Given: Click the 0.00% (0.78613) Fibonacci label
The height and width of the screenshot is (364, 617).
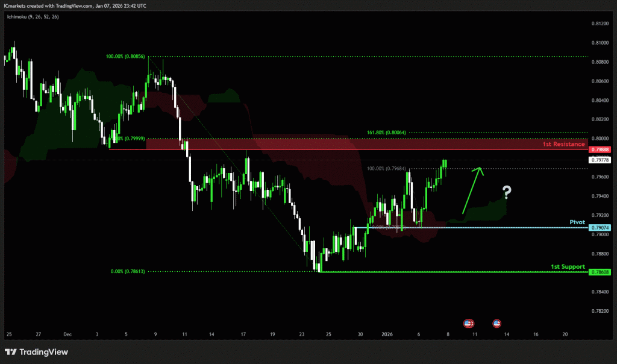Looking at the screenshot, I should [128, 272].
